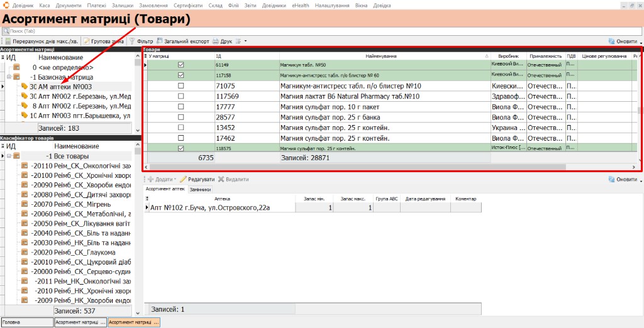The image size is (644, 328).
Task: Collapse the Базисная матрица tree node
Action: click(9, 77)
